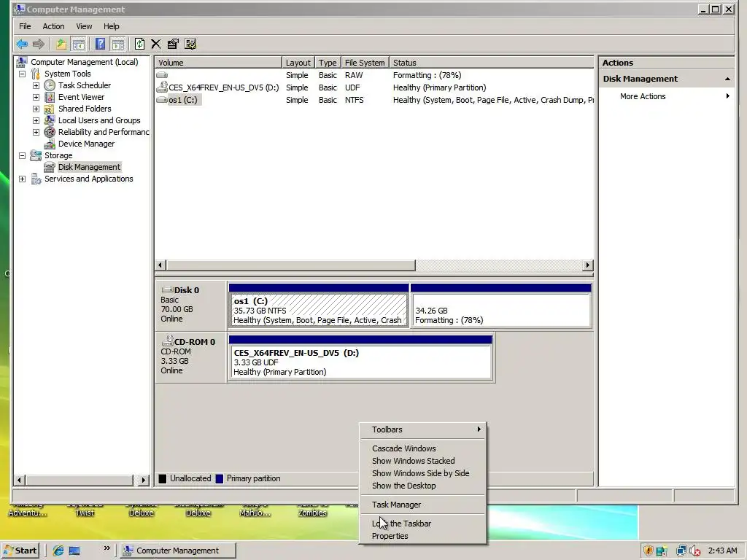This screenshot has height=560, width=747.
Task: Select the Storage tree node
Action: pos(58,155)
